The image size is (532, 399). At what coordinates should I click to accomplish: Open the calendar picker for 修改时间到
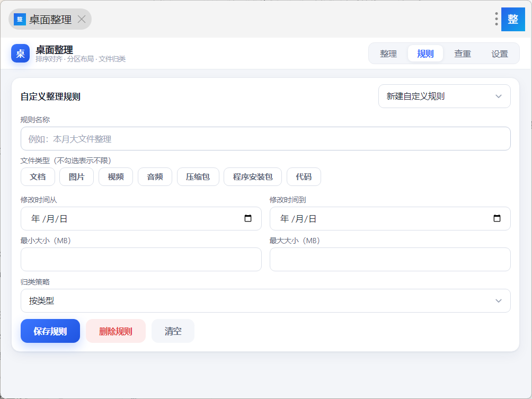point(497,218)
